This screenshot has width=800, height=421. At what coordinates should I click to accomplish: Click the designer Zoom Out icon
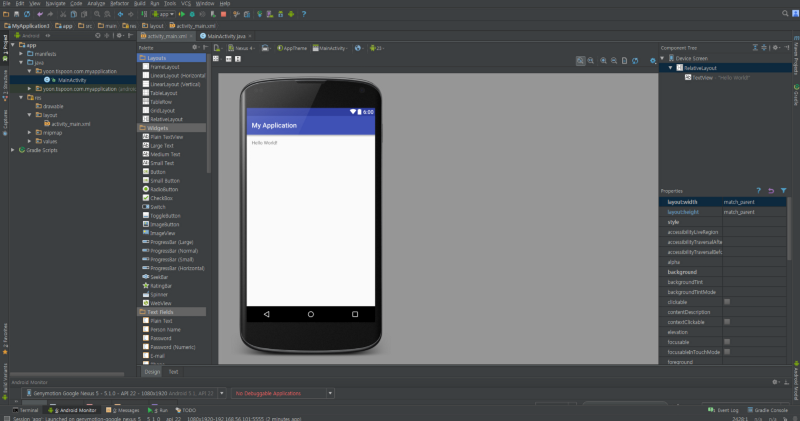(614, 61)
